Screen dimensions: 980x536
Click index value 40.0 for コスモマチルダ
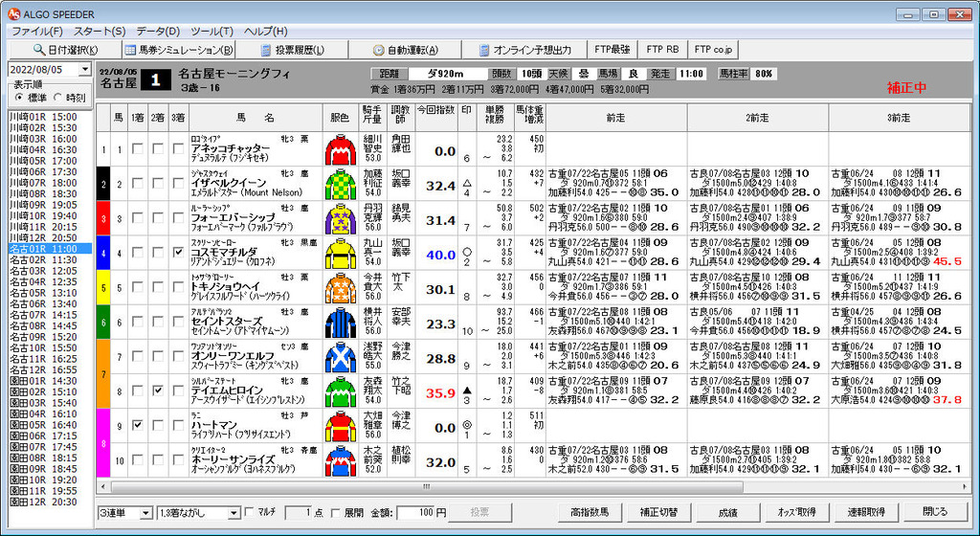point(441,255)
